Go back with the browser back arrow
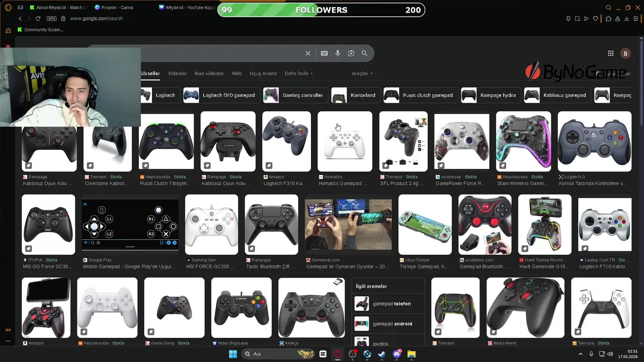 (x=20, y=19)
